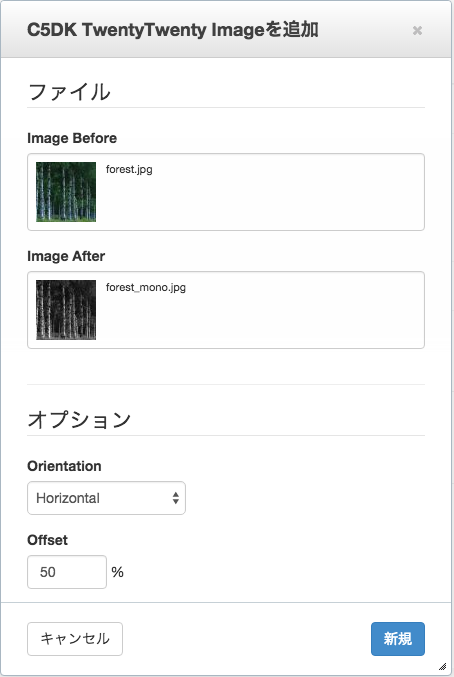Screen dimensions: 454x677
Task: Click the Offset label
Action: tap(47, 540)
